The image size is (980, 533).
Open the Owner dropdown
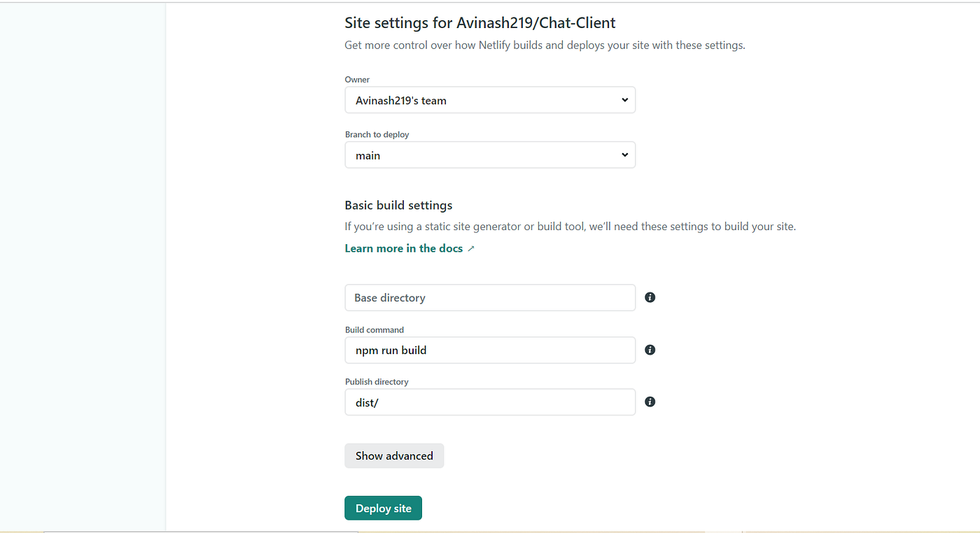coord(490,100)
